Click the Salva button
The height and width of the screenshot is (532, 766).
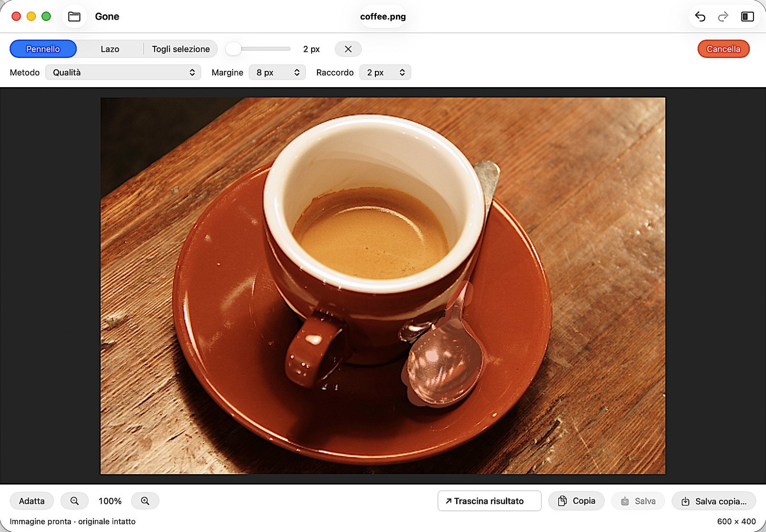point(638,501)
